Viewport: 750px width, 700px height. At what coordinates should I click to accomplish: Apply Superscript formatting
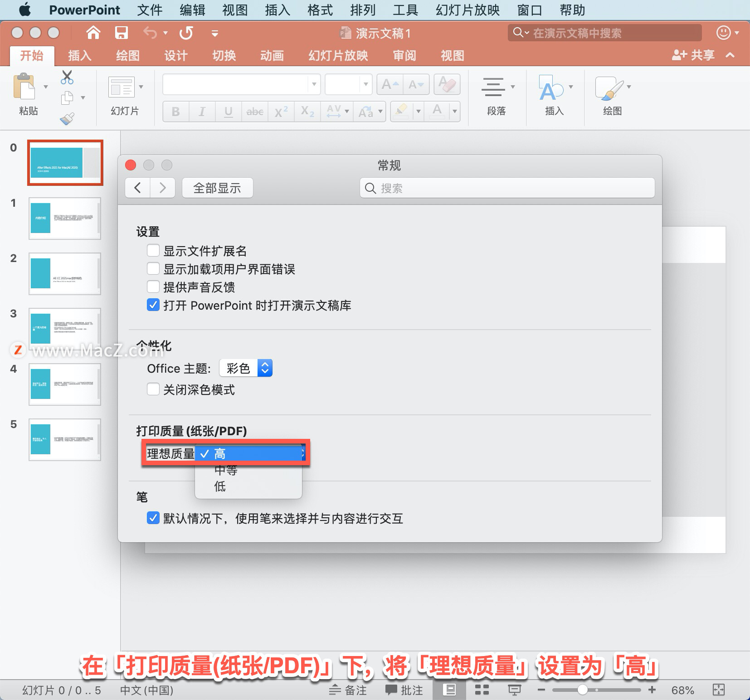click(x=281, y=112)
